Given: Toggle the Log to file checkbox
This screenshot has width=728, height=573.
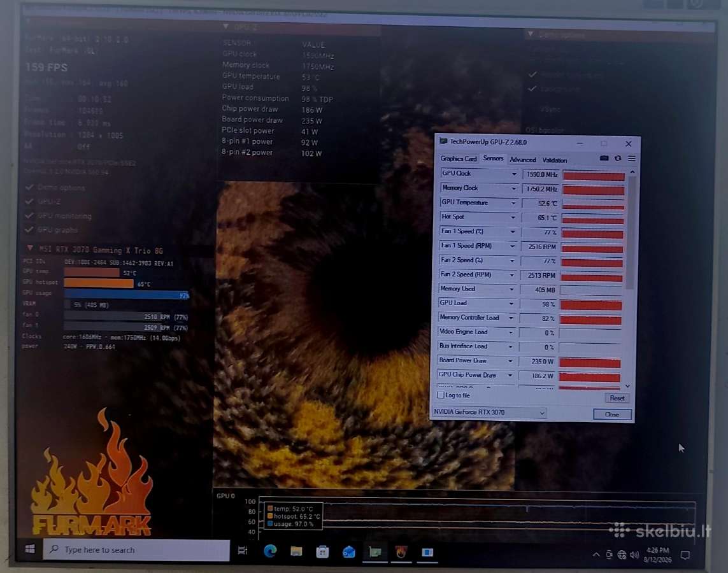Looking at the screenshot, I should point(441,395).
